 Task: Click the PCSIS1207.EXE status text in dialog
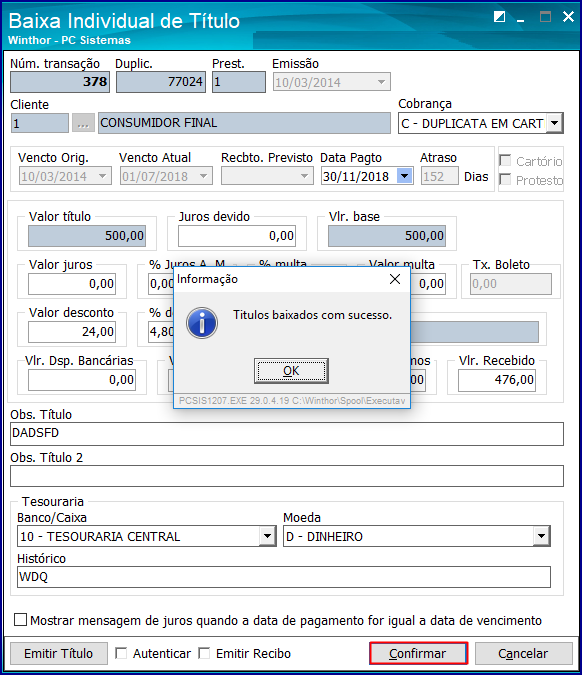pos(292,401)
